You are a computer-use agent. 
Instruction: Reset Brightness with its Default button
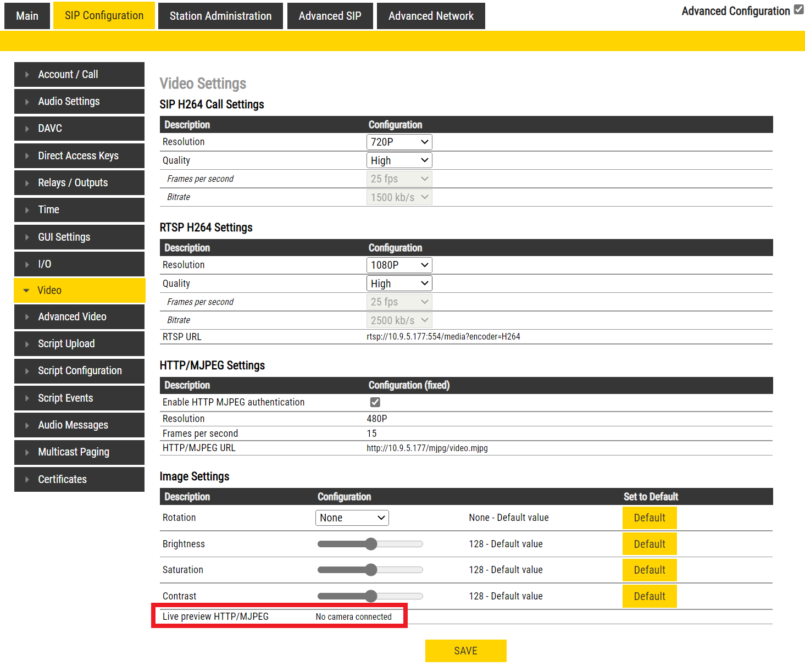click(649, 544)
